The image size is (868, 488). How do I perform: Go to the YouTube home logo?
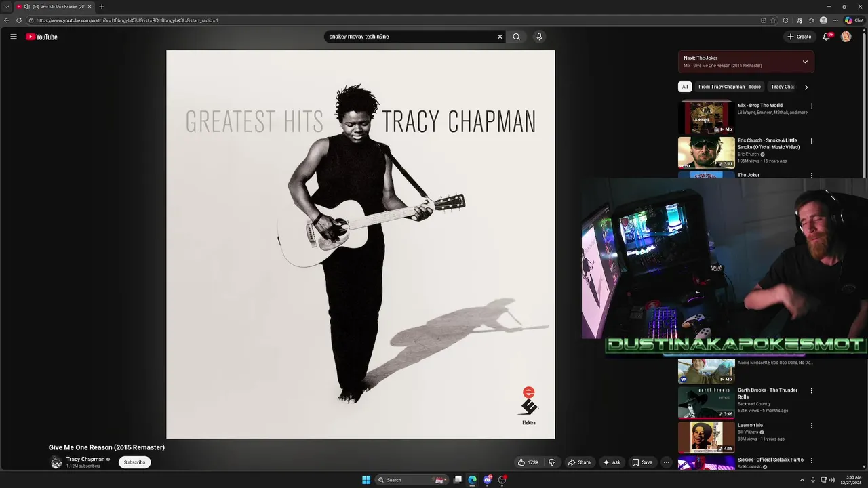coord(42,37)
